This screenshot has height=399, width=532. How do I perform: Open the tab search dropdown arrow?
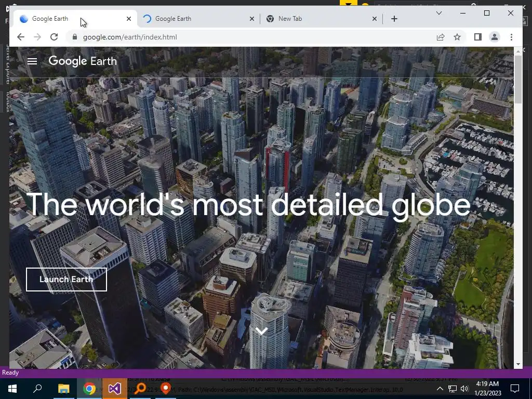point(438,13)
